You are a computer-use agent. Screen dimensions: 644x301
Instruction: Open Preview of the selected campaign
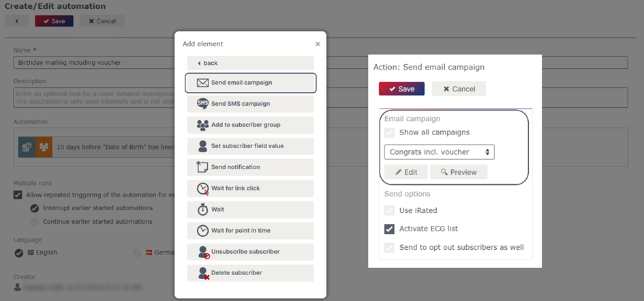click(459, 172)
